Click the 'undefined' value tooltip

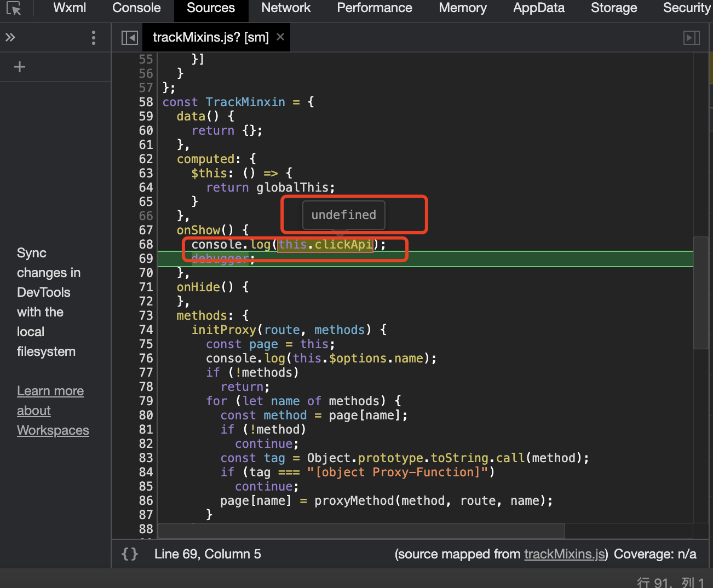(x=344, y=215)
